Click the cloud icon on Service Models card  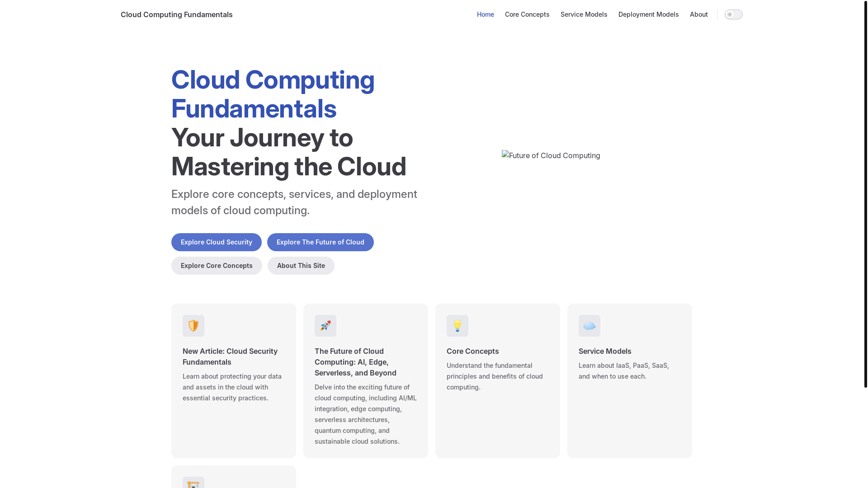(590, 326)
